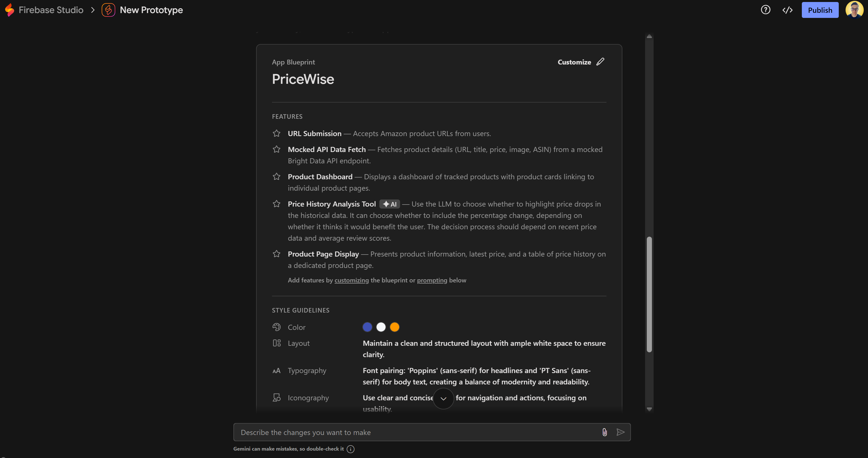Select the orange color swatch

pyautogui.click(x=395, y=327)
